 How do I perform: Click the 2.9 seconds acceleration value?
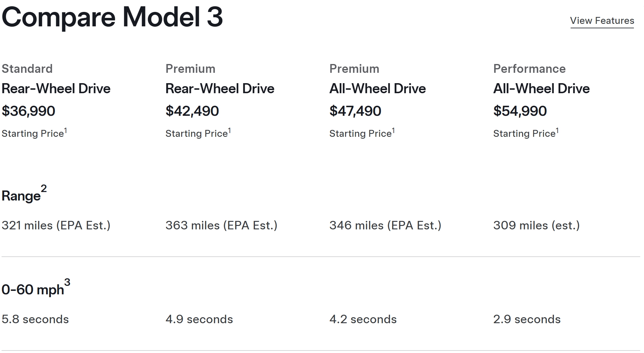coord(527,319)
